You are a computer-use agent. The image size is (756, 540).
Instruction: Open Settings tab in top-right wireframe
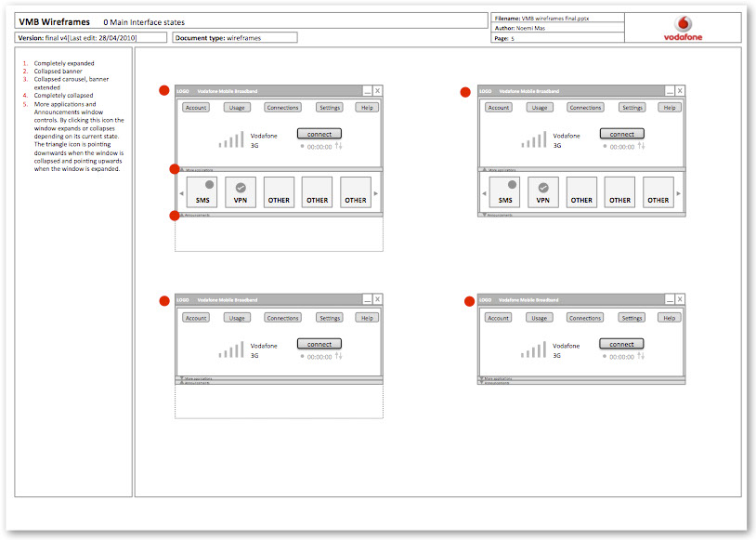[x=632, y=108]
